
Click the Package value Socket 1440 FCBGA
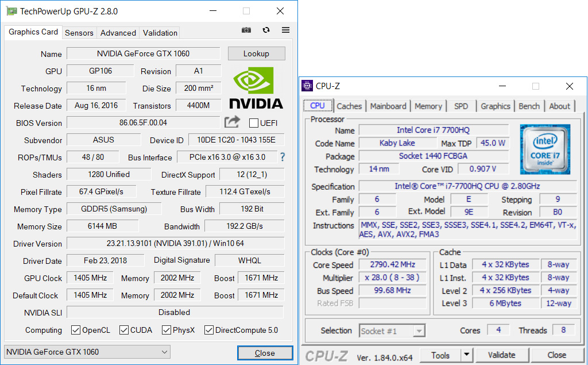click(x=434, y=156)
